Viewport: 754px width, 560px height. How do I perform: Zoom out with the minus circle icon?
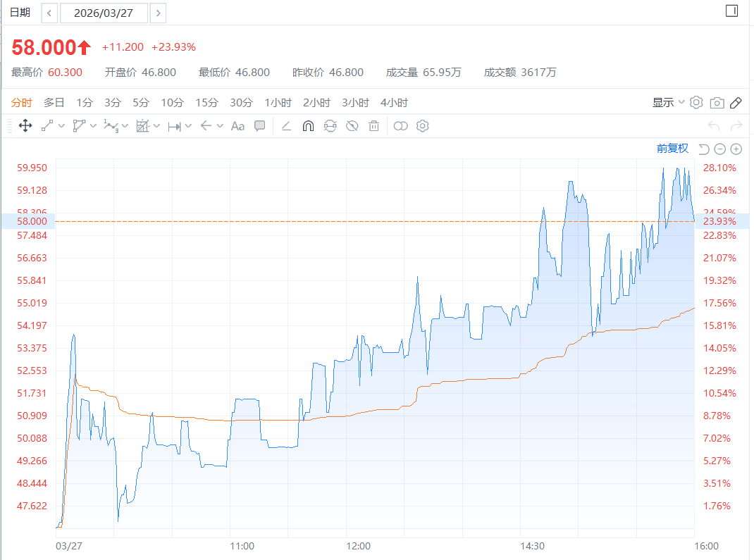[x=719, y=149]
